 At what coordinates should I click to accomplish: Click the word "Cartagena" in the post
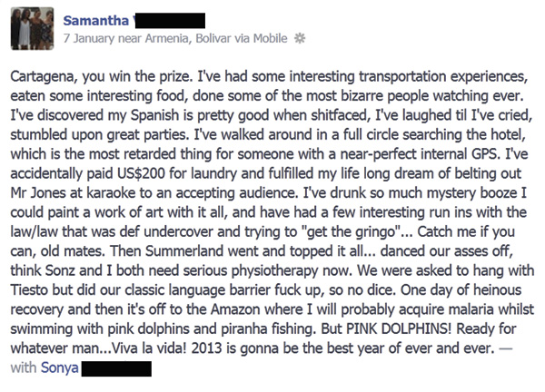[x=42, y=76]
